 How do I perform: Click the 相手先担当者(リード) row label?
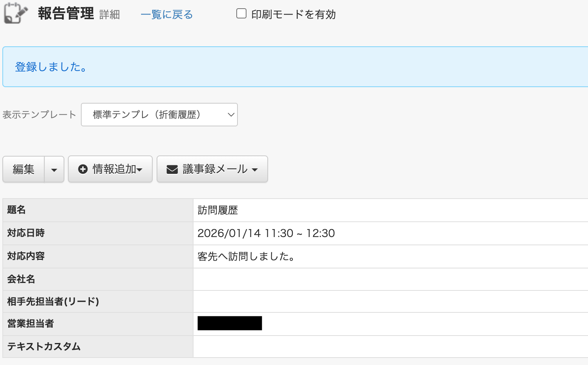click(53, 301)
